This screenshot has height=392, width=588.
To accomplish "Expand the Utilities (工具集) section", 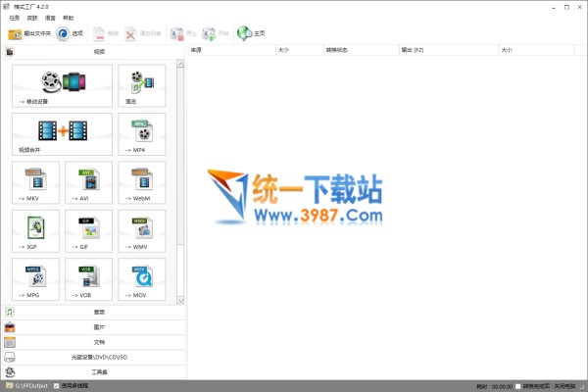I will click(x=98, y=372).
